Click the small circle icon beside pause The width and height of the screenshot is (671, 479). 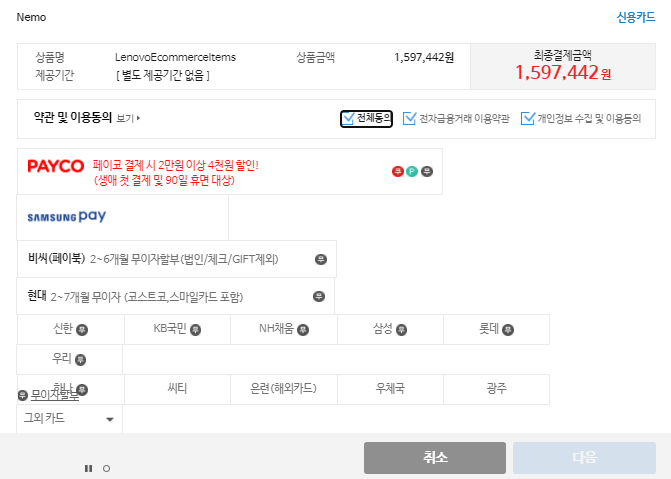(x=107, y=469)
